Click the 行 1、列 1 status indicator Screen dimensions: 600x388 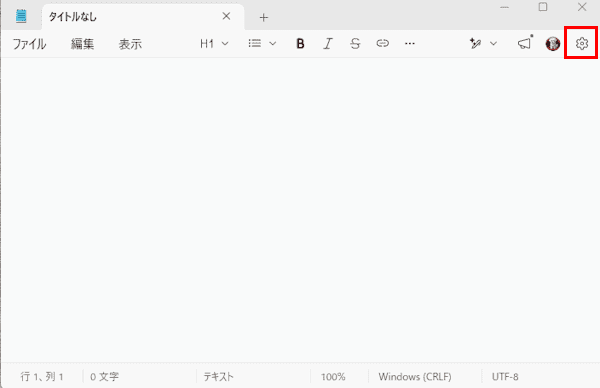(x=42, y=377)
